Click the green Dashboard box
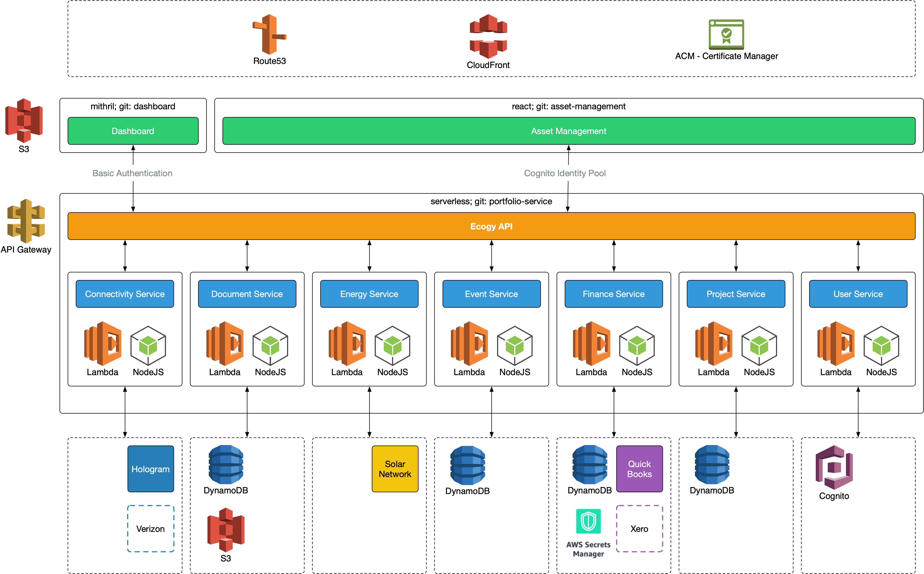The height and width of the screenshot is (574, 924). (x=133, y=131)
